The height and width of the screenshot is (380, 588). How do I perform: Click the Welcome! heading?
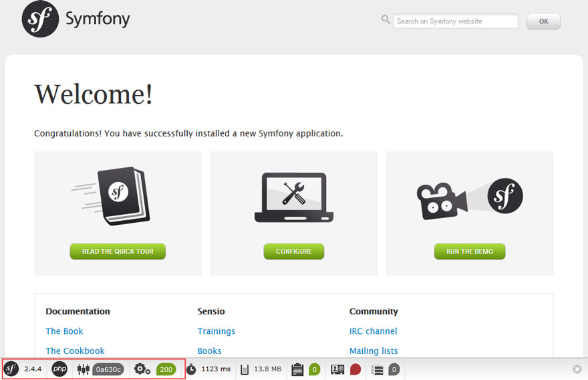tap(94, 94)
